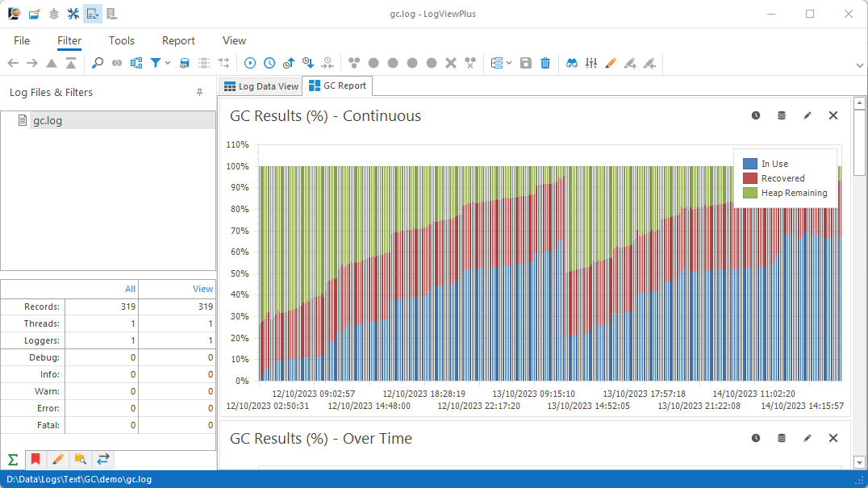The height and width of the screenshot is (488, 868).
Task: Switch to the GC Report tab
Action: tap(338, 86)
